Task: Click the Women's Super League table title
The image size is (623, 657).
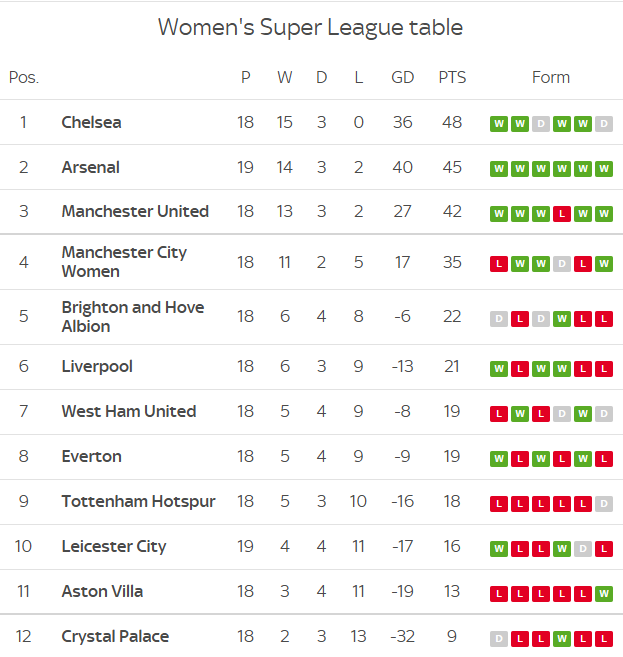Action: click(x=310, y=28)
